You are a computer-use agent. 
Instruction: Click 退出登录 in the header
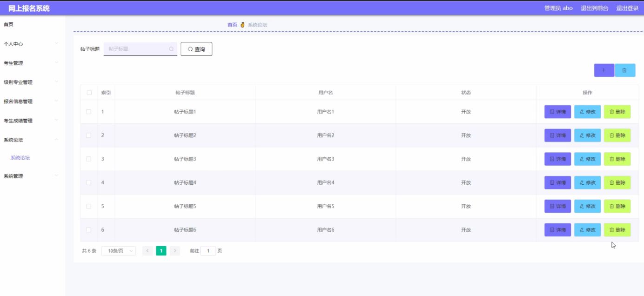[x=627, y=8]
